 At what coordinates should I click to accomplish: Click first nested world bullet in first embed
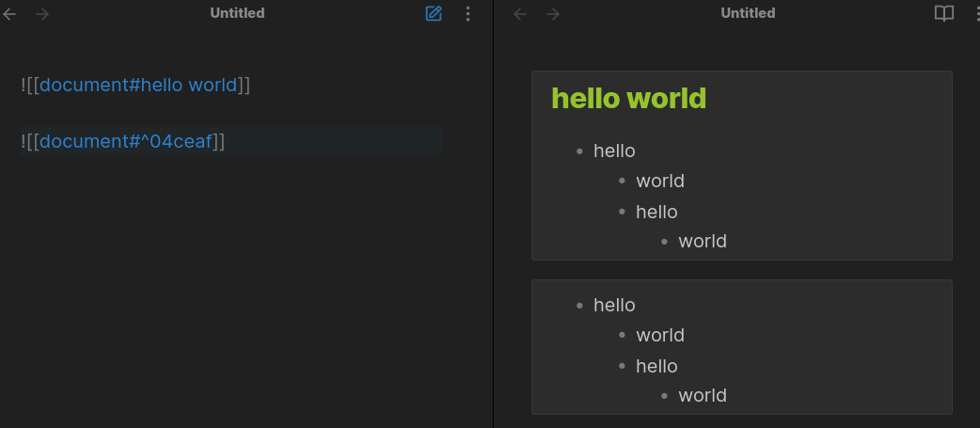pyautogui.click(x=660, y=182)
